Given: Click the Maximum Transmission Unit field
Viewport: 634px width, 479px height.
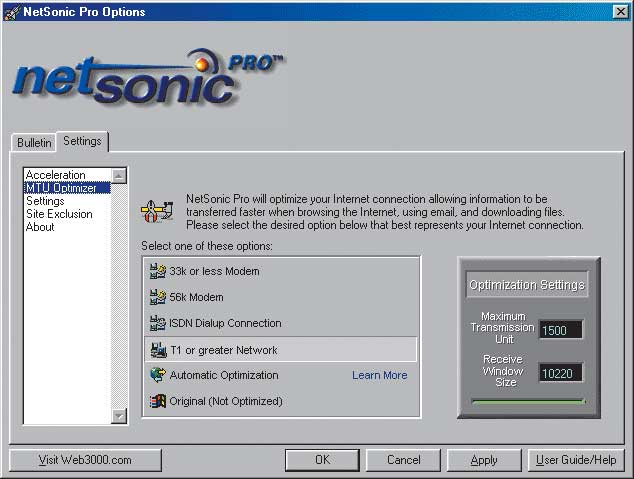Looking at the screenshot, I should click(x=560, y=330).
